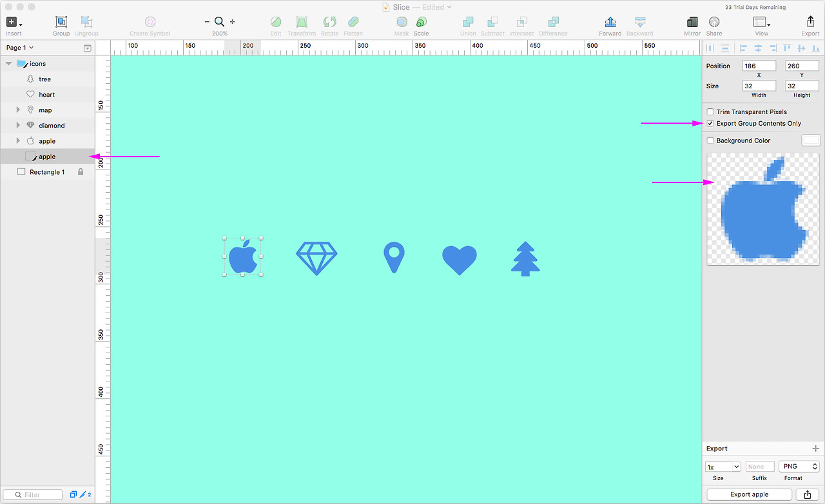Click the Share toolbar icon
Image resolution: width=825 pixels, height=504 pixels.
714,22
